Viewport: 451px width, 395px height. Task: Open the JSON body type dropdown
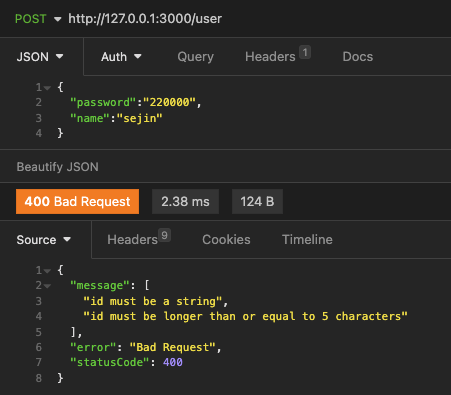pos(40,57)
